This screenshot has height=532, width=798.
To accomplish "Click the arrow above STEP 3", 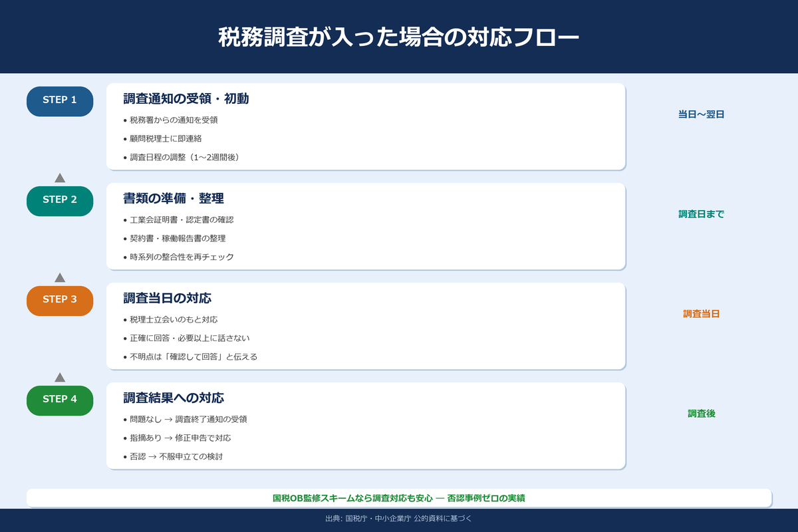I will [60, 276].
